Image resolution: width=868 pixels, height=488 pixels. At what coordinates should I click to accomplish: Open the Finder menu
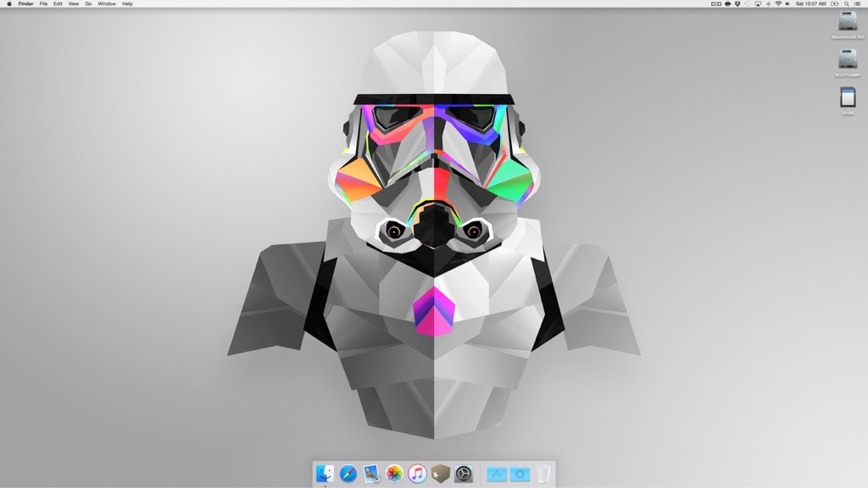[25, 4]
